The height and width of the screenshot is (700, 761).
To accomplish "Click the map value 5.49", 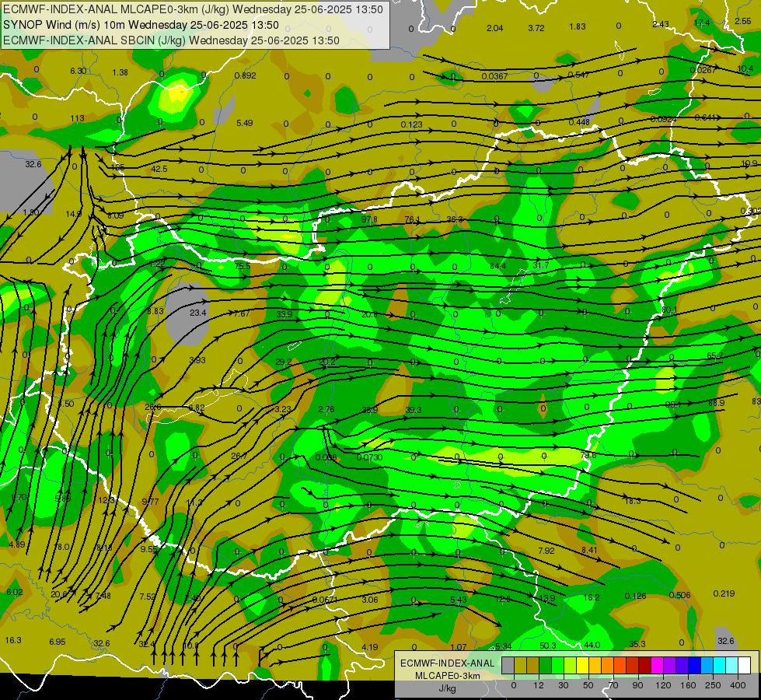I will pyautogui.click(x=245, y=123).
